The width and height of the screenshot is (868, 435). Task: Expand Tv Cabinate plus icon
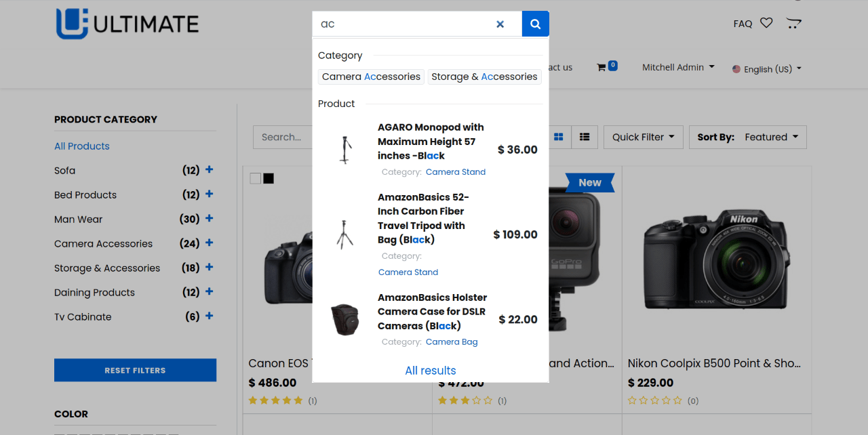[x=209, y=316]
